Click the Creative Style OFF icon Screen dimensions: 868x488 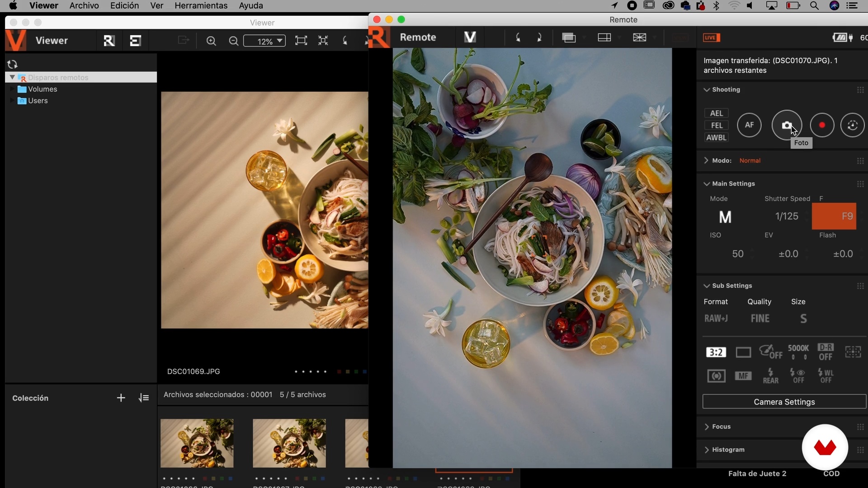(x=771, y=352)
